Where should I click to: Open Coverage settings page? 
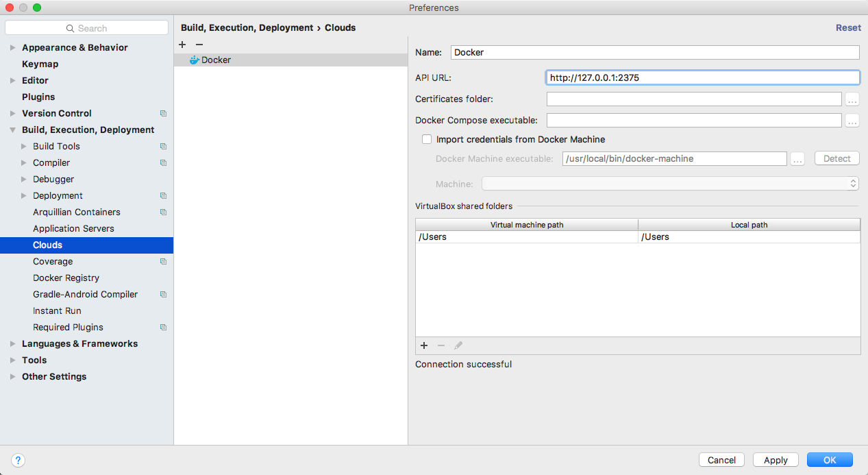coord(53,261)
